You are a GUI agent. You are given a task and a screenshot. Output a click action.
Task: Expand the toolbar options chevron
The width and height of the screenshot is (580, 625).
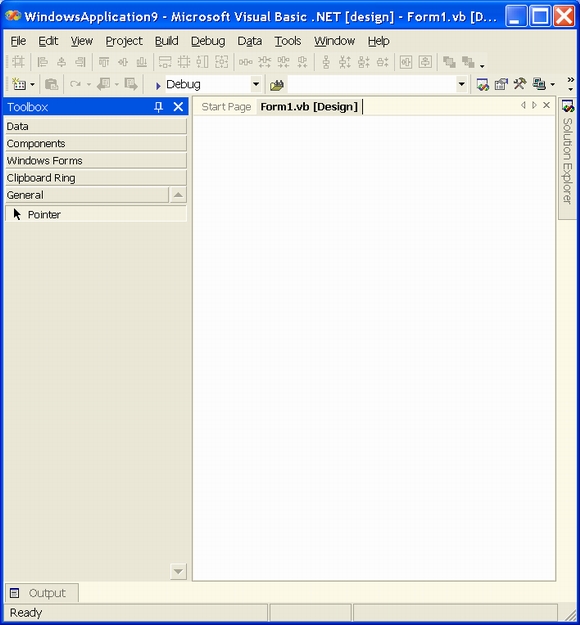(570, 84)
